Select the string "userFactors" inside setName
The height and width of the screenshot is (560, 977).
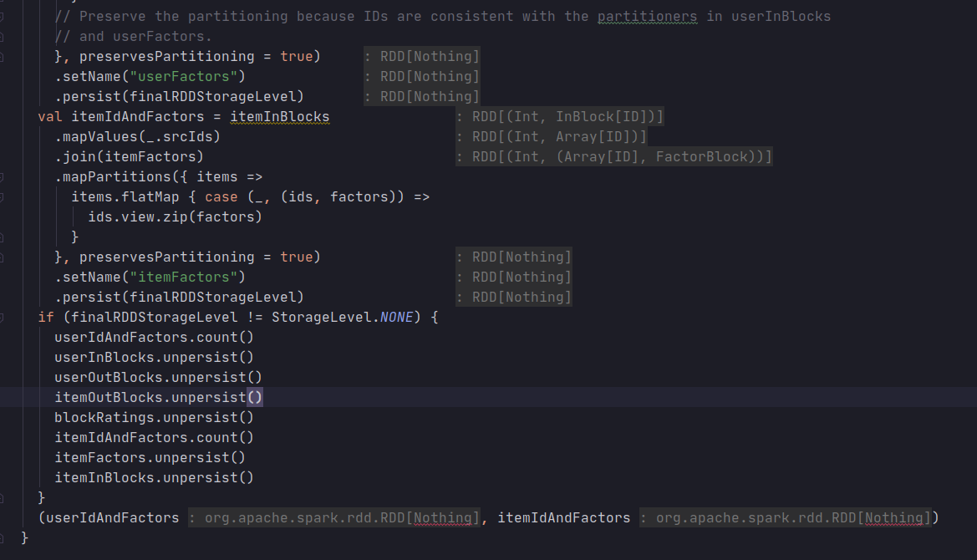[x=183, y=77]
